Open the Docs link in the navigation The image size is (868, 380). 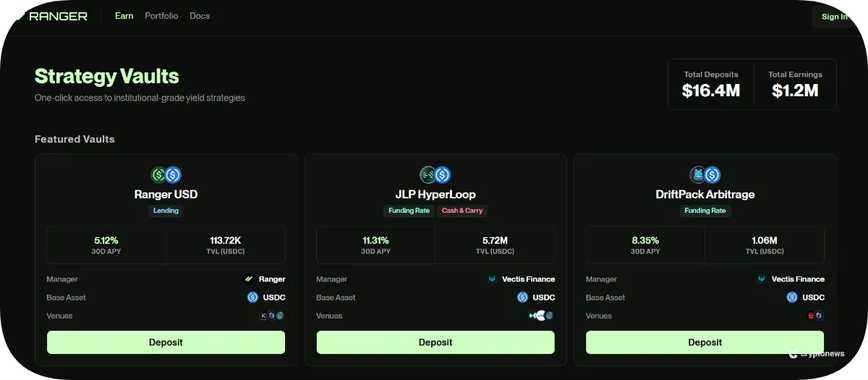point(200,16)
